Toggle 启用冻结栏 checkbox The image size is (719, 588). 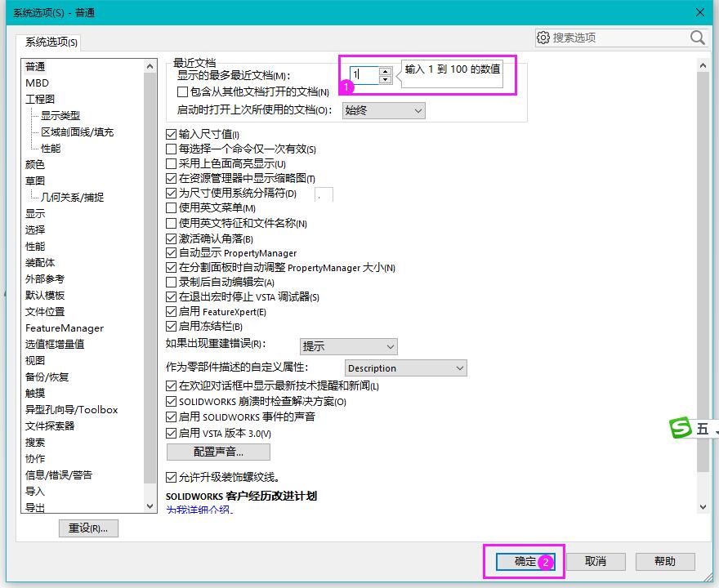pyautogui.click(x=171, y=327)
